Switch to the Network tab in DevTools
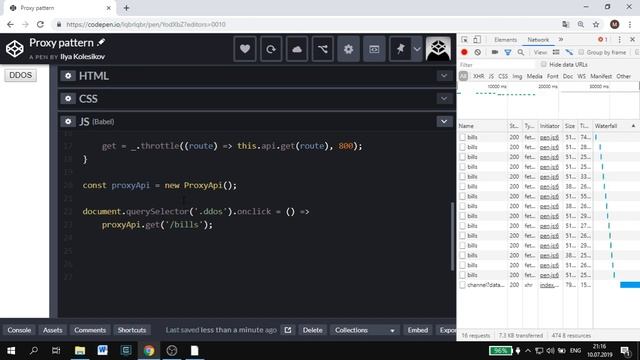 [538, 40]
